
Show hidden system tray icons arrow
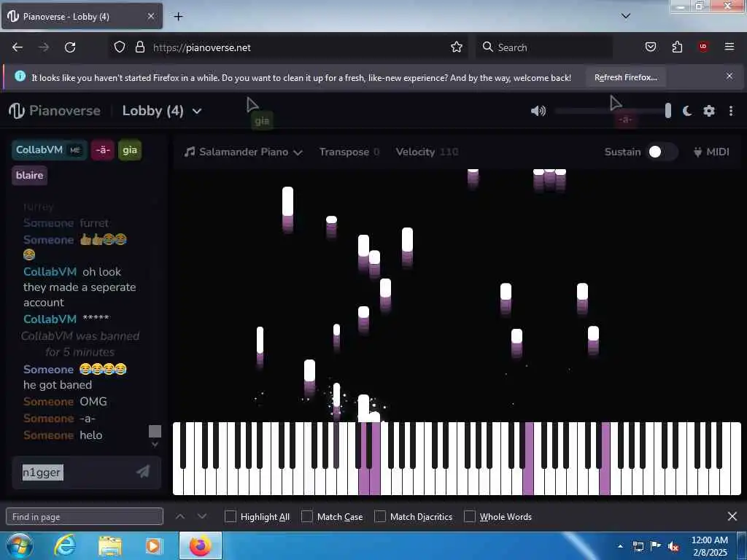click(x=620, y=547)
